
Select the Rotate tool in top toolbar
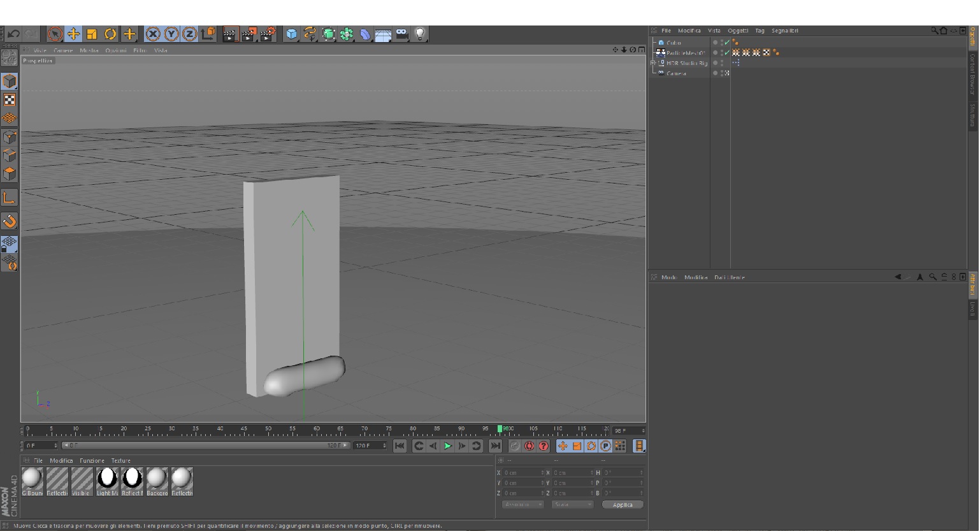(x=110, y=34)
